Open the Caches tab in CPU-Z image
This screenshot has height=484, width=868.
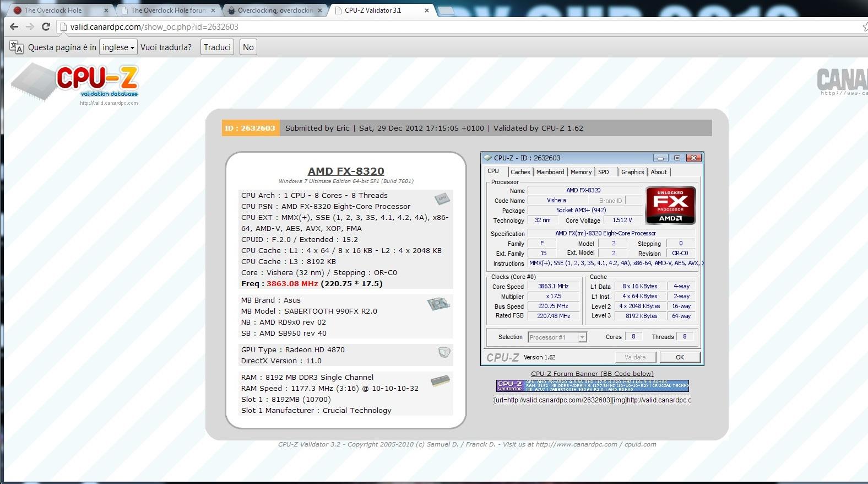pos(520,172)
